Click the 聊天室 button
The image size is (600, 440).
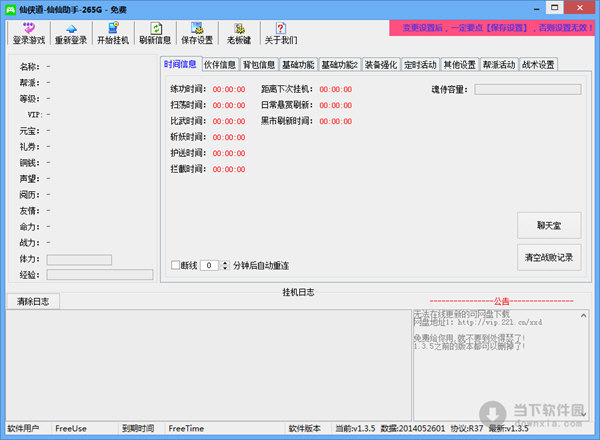tap(549, 225)
